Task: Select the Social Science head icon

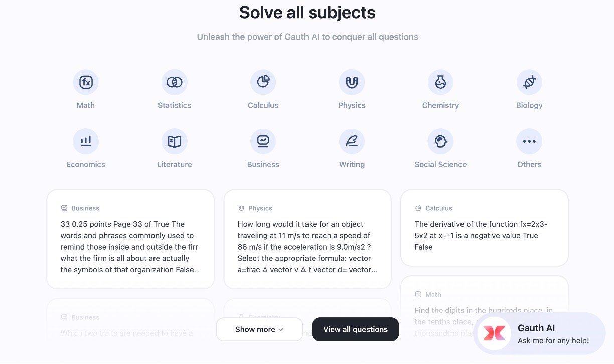Action: (440, 141)
